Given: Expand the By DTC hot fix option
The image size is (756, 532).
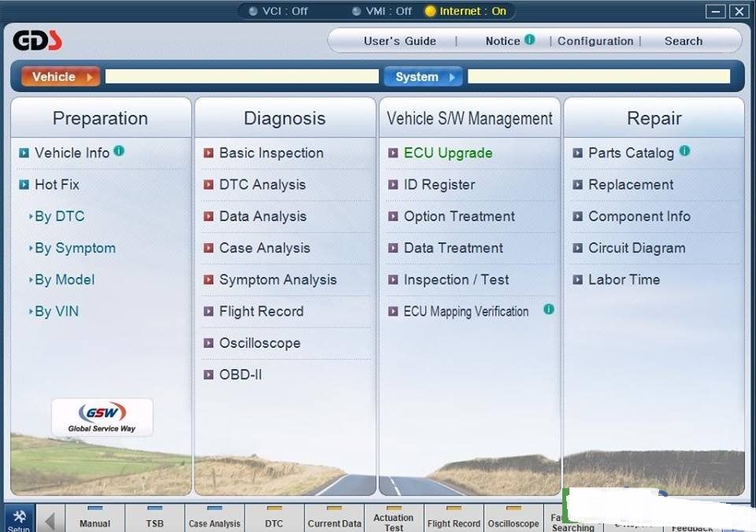Looking at the screenshot, I should click(58, 216).
